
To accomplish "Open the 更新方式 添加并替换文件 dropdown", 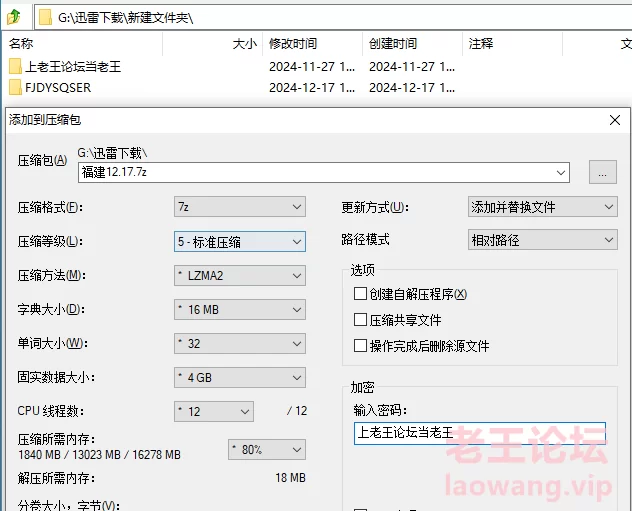I will pos(543,207).
